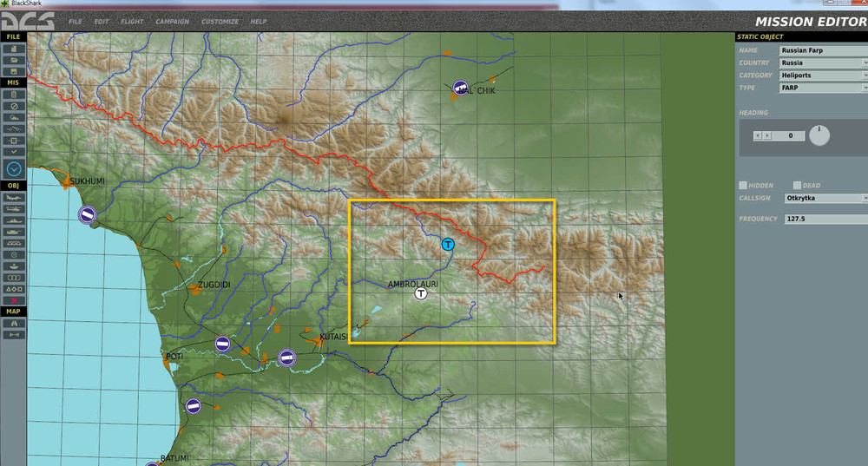
Task: Toggle the DEAD checkbox
Action: click(x=797, y=185)
